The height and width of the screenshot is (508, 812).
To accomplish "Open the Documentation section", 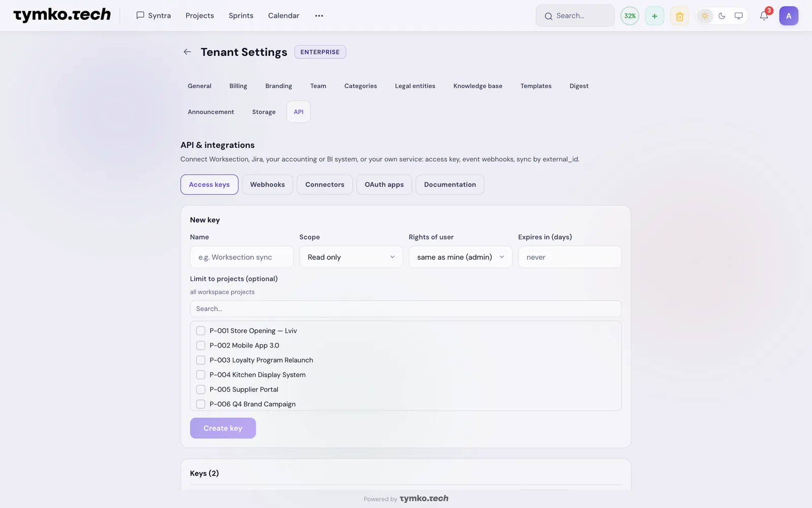I will click(450, 184).
